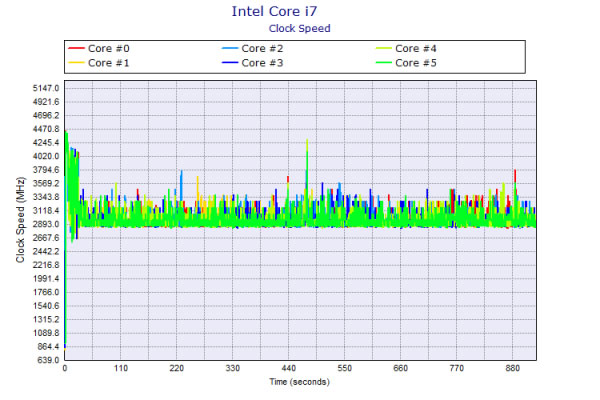Click the 2893.0 y-axis value

coord(46,224)
